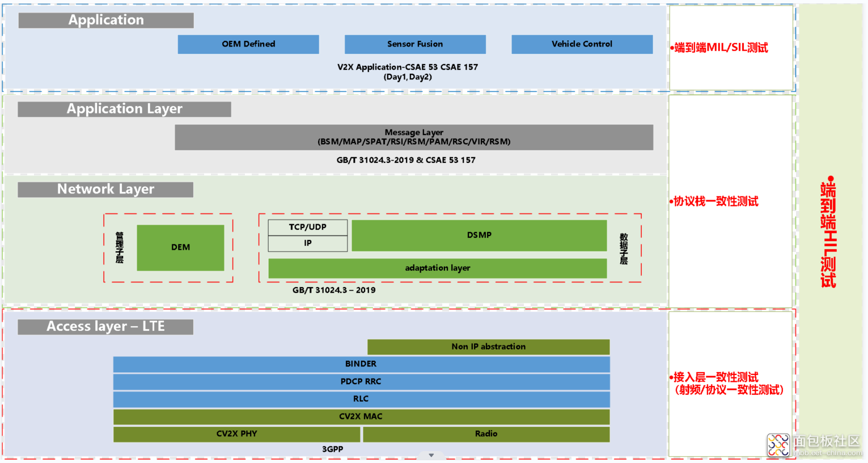Click the GB/T 31024.3 – 2019 caption
Screen dimensions: 868x463
pos(334,290)
